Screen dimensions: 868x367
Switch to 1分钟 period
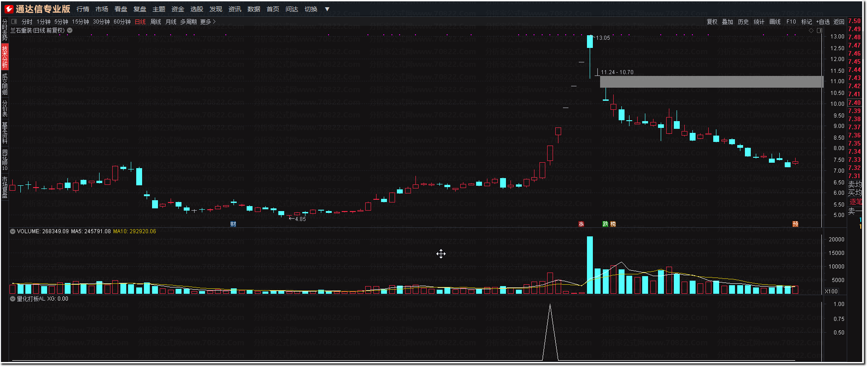44,22
